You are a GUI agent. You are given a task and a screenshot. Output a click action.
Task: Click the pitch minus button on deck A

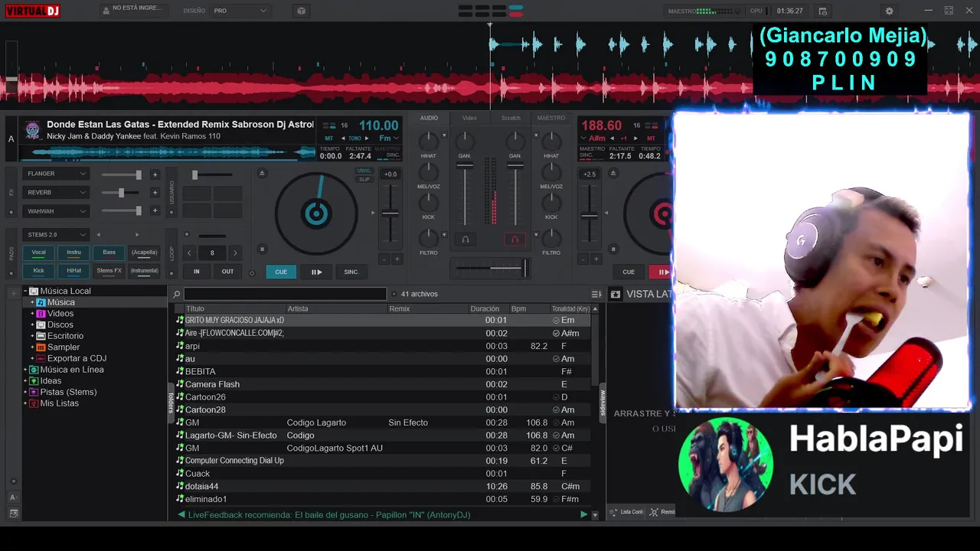click(x=384, y=259)
